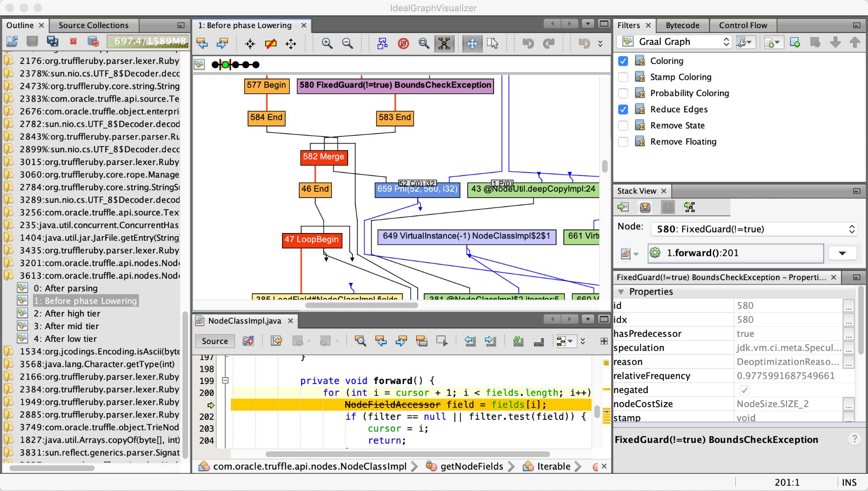
Task: Click the go-to-source stack trace icon
Action: 623,207
